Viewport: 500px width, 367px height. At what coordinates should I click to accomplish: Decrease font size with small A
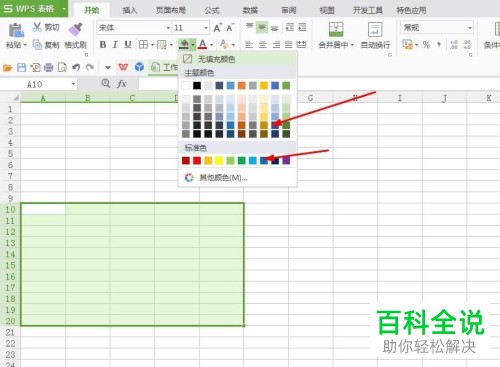(230, 27)
